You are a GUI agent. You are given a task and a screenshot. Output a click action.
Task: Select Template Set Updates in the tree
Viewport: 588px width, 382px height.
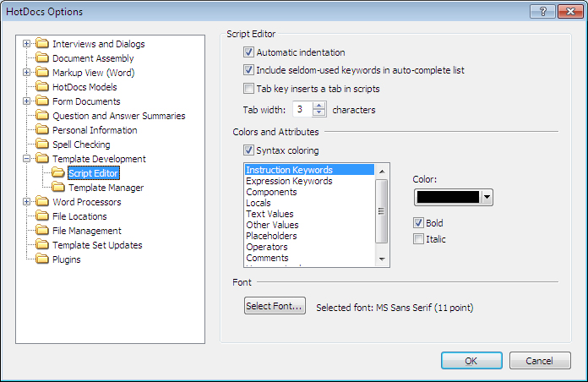point(97,245)
